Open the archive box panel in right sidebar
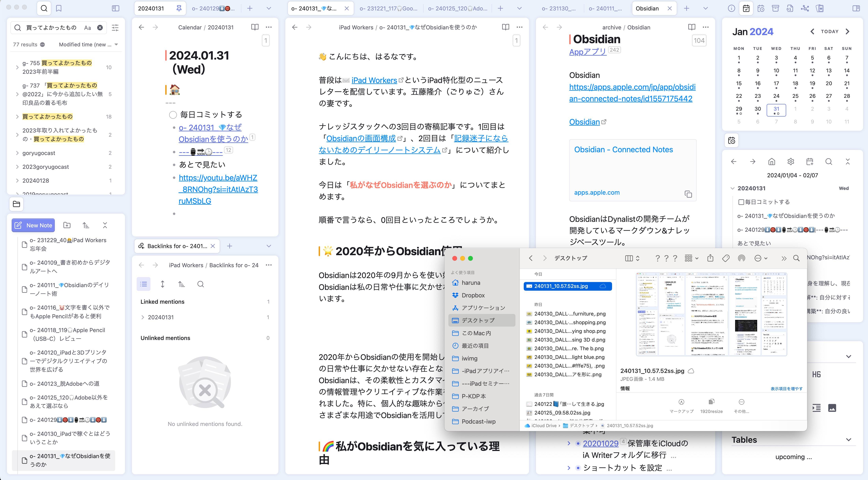Viewport: 868px width, 480px height. (x=775, y=8)
